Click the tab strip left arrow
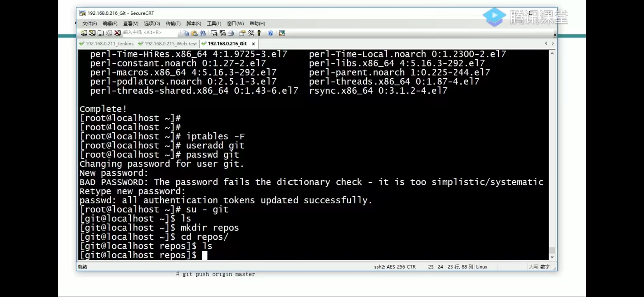644x297 pixels. (546, 43)
